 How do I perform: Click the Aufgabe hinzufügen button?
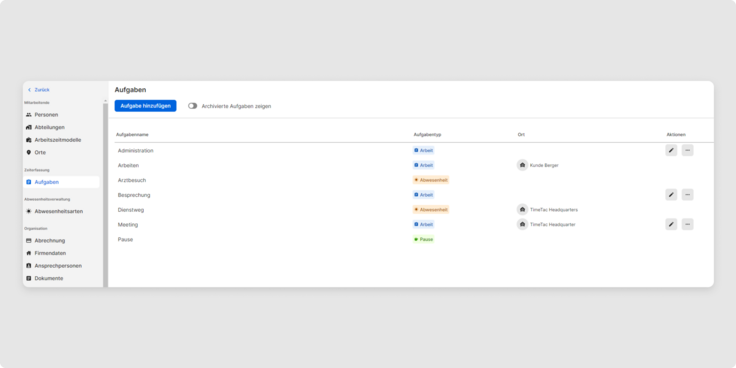tap(146, 106)
